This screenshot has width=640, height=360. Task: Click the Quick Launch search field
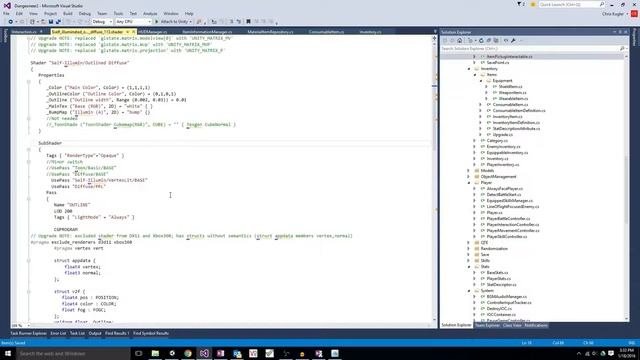(571, 4)
